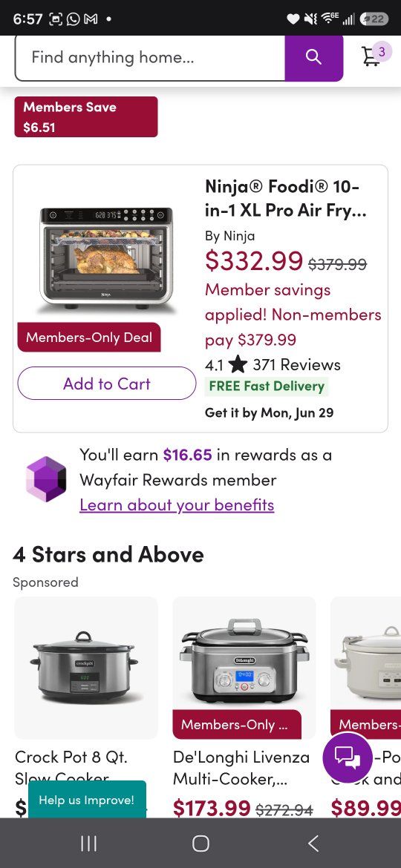Tap the Android home navigation button
The height and width of the screenshot is (868, 401).
(200, 843)
